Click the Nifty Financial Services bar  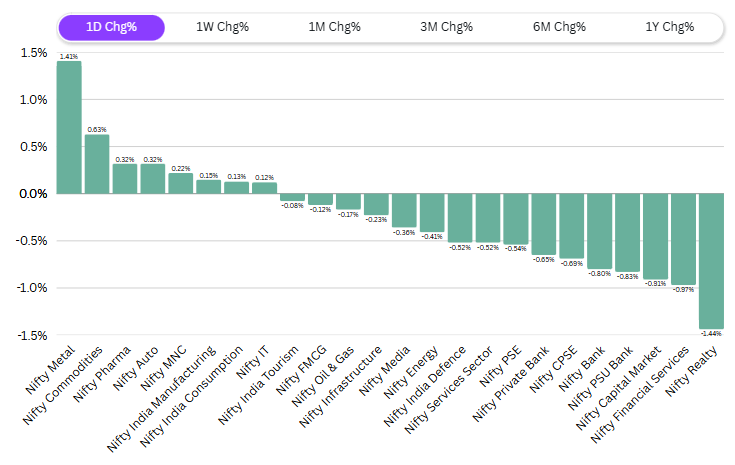tap(683, 239)
